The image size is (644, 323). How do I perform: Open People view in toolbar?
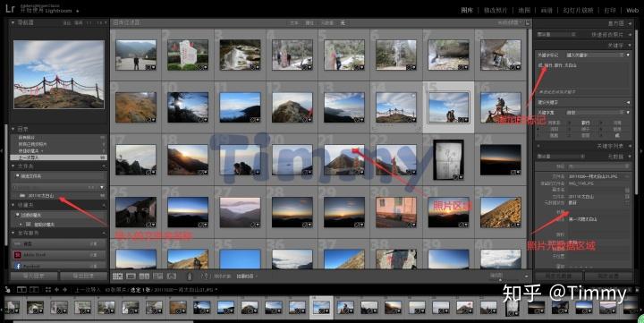coord(171,276)
